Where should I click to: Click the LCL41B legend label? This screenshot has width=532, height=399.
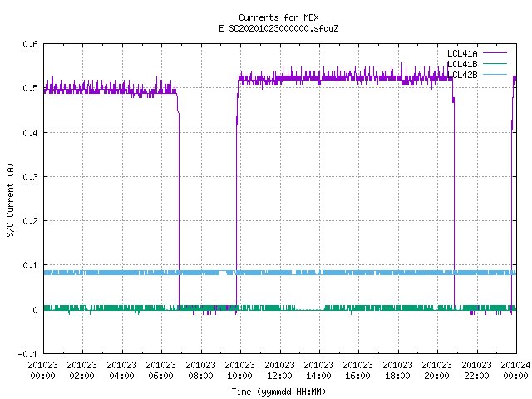pyautogui.click(x=462, y=64)
